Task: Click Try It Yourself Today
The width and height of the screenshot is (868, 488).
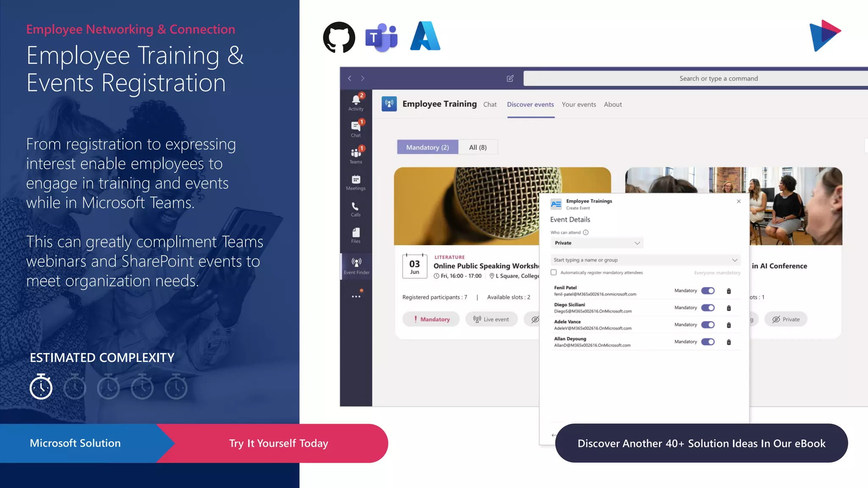Action: point(279,443)
